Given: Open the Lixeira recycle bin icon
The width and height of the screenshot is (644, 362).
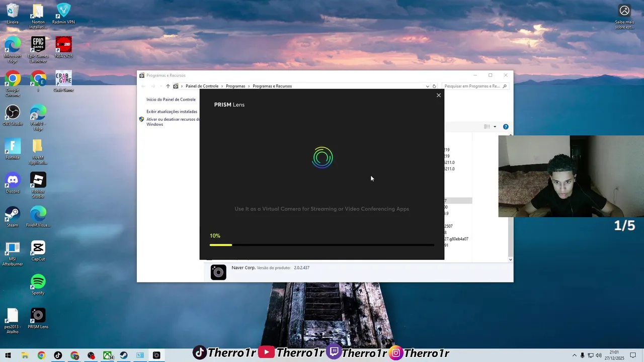Looking at the screenshot, I should pos(13,14).
